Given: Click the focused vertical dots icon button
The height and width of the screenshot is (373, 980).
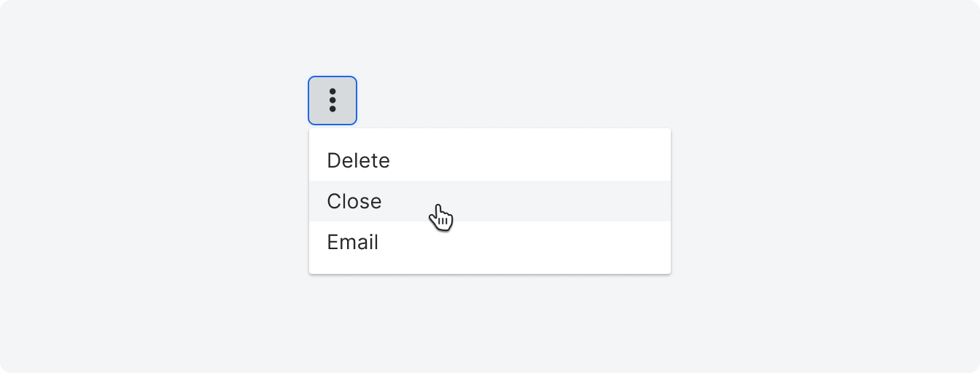Looking at the screenshot, I should pyautogui.click(x=332, y=101).
